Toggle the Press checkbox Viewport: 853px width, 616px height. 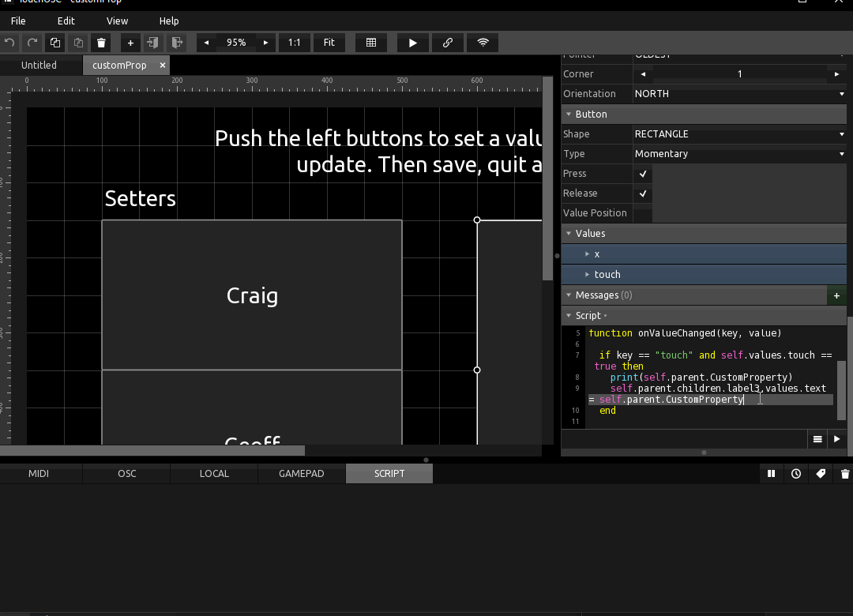643,174
